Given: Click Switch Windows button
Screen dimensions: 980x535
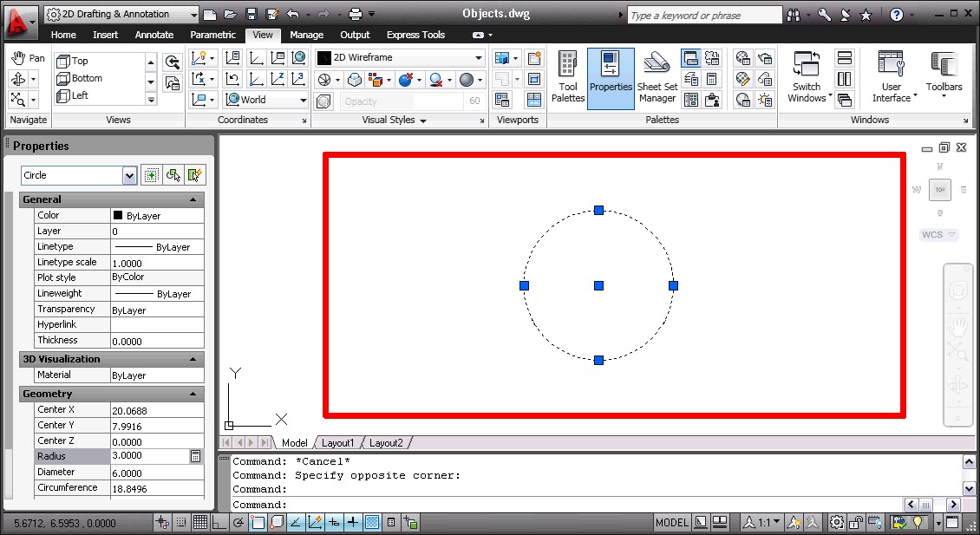Looking at the screenshot, I should point(807,77).
